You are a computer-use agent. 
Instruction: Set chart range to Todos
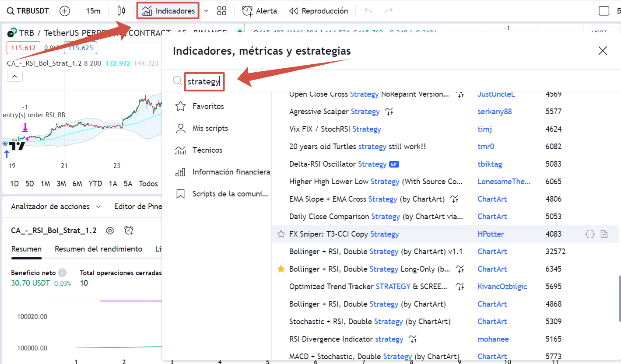click(148, 184)
